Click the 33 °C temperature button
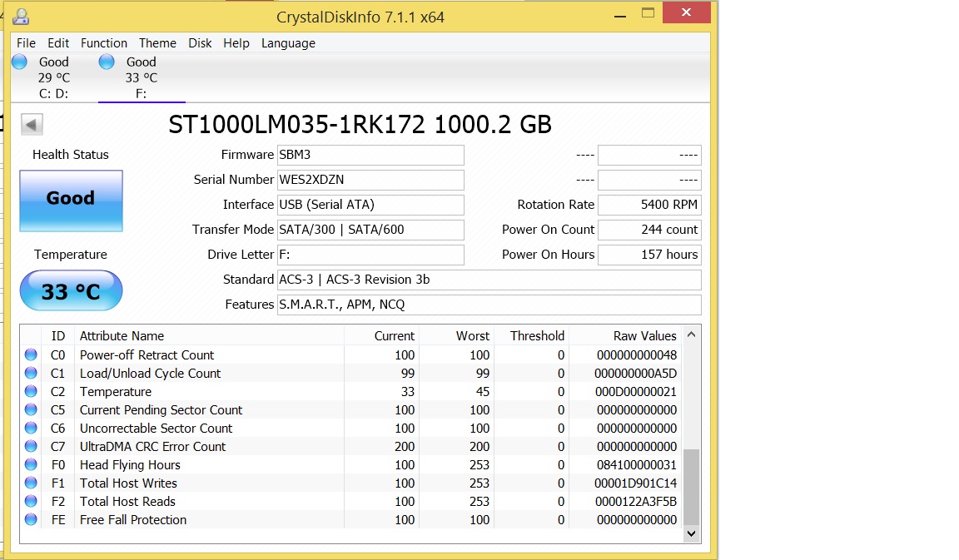Image resolution: width=959 pixels, height=560 pixels. [71, 291]
